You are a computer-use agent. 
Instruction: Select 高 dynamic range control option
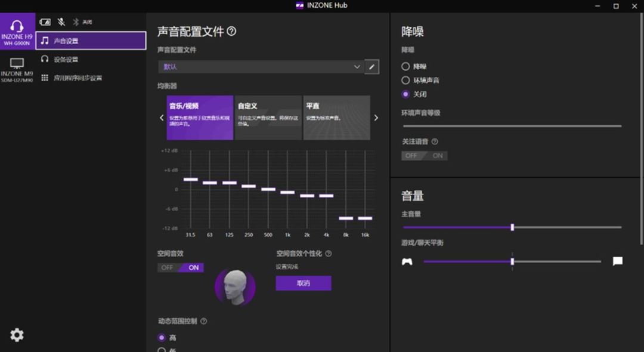pos(162,338)
